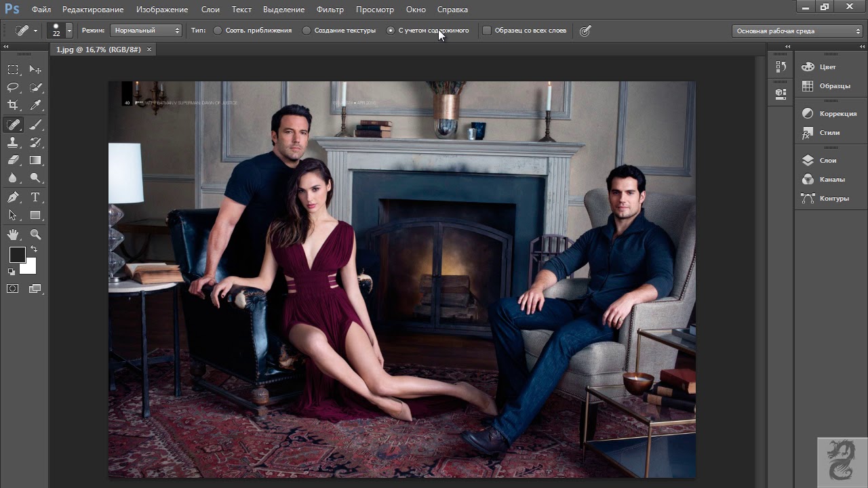Swap foreground and background colors

point(34,250)
